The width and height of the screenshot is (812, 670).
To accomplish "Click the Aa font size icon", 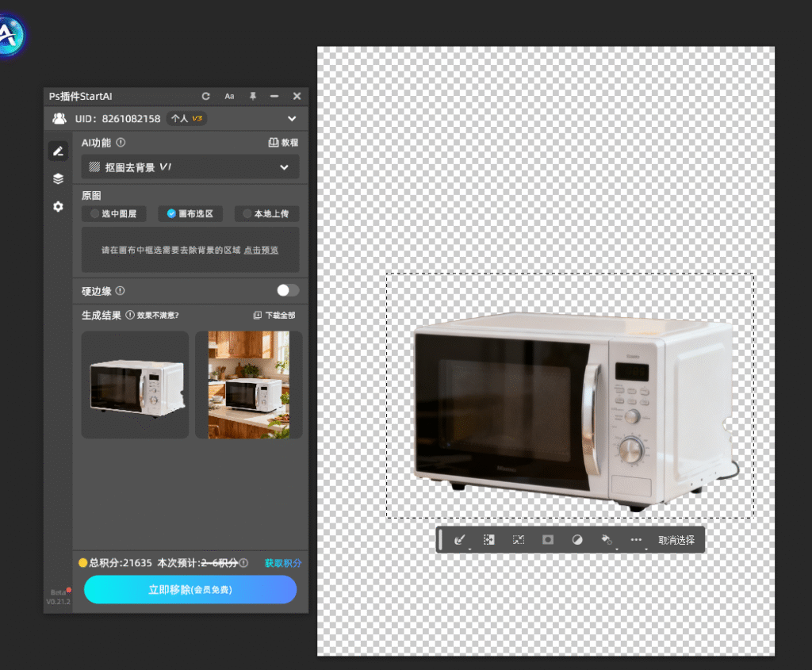I will [x=229, y=96].
